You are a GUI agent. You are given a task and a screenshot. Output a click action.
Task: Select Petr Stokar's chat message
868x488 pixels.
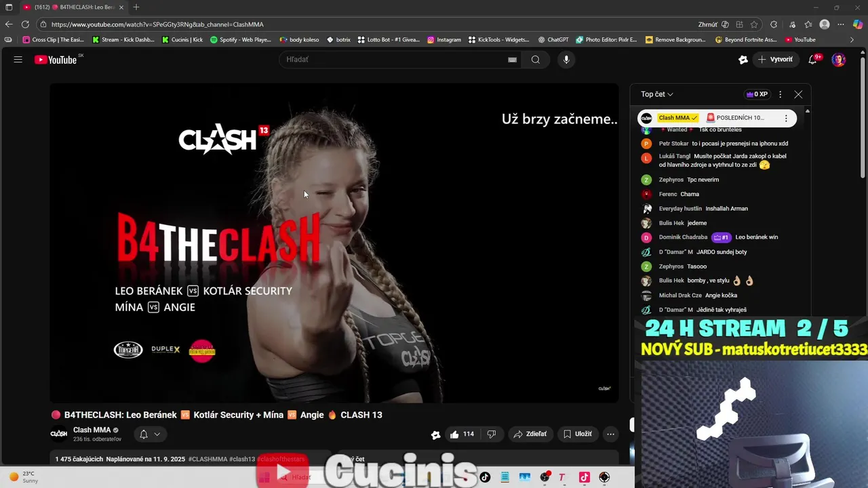[x=719, y=144]
